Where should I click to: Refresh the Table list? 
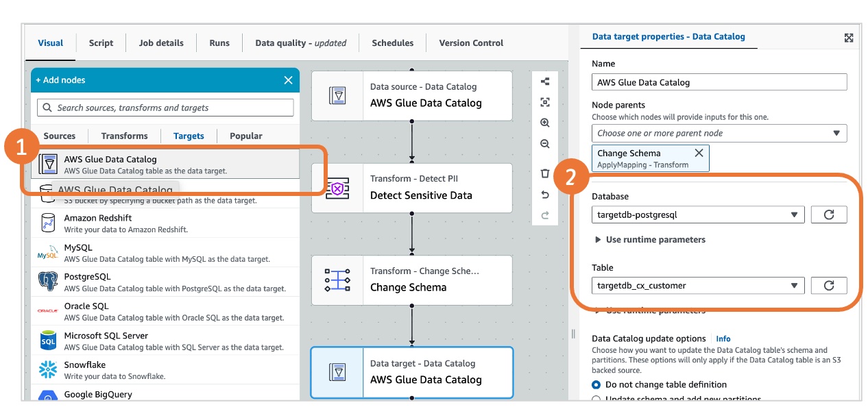828,285
